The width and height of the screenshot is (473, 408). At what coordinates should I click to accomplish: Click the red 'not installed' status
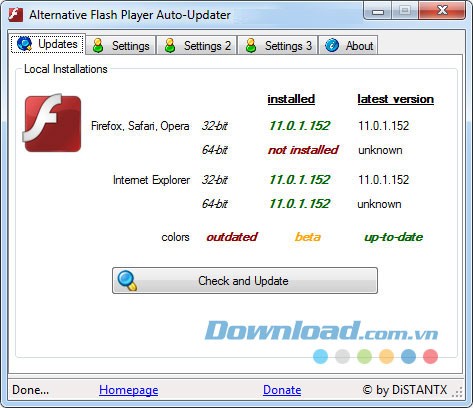tap(303, 150)
